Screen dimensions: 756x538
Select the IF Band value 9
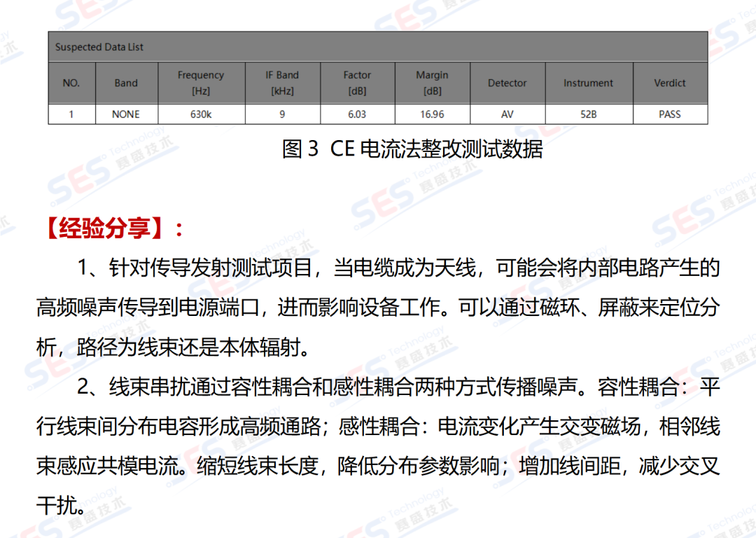(283, 114)
